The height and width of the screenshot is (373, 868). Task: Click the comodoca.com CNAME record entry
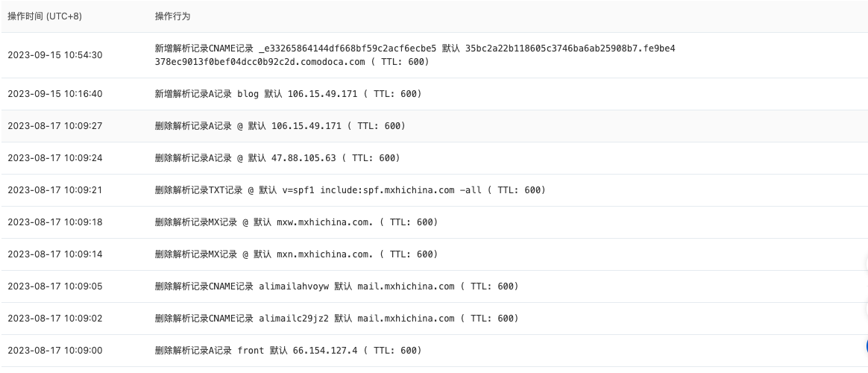pyautogui.click(x=414, y=55)
